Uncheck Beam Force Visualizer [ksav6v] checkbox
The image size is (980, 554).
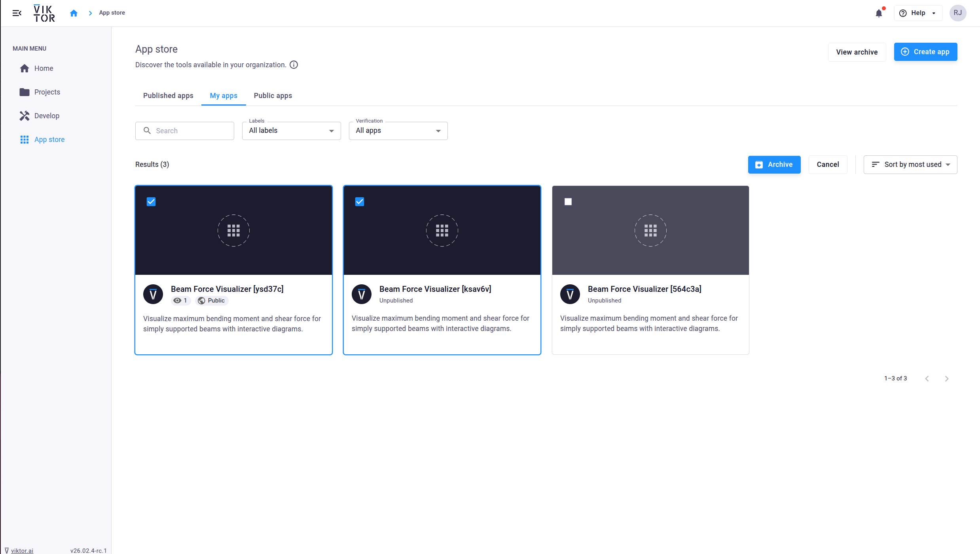pos(360,202)
